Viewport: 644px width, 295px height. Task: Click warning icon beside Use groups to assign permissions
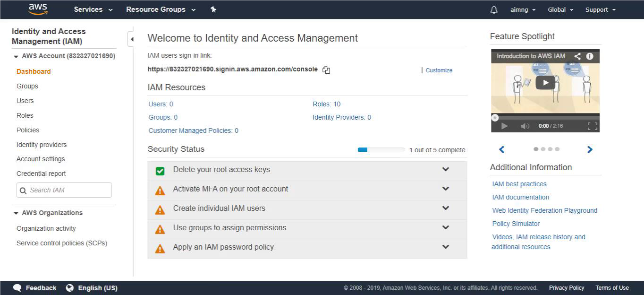click(x=160, y=229)
